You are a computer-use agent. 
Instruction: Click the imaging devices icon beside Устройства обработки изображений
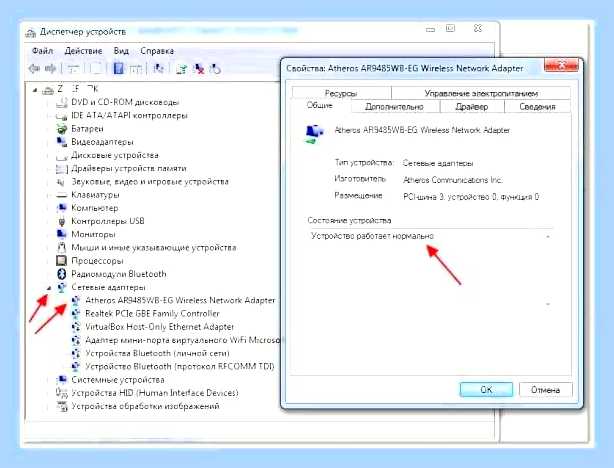(61, 406)
